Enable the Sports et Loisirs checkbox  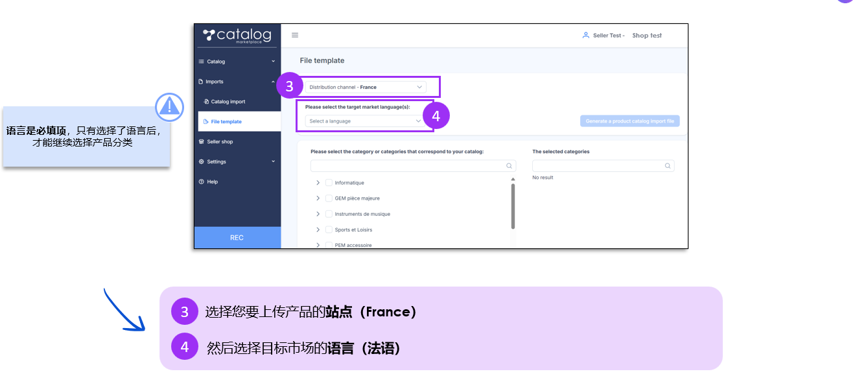click(329, 230)
